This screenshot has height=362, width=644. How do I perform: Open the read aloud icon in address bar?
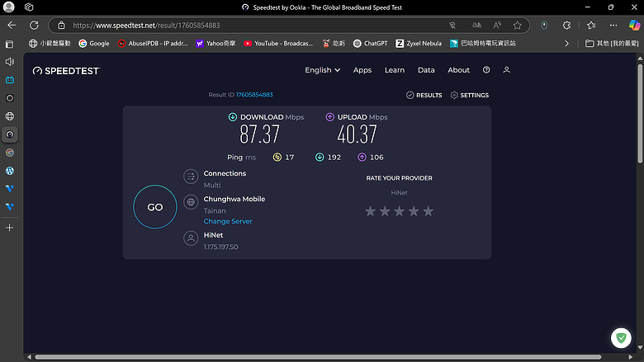(497, 26)
